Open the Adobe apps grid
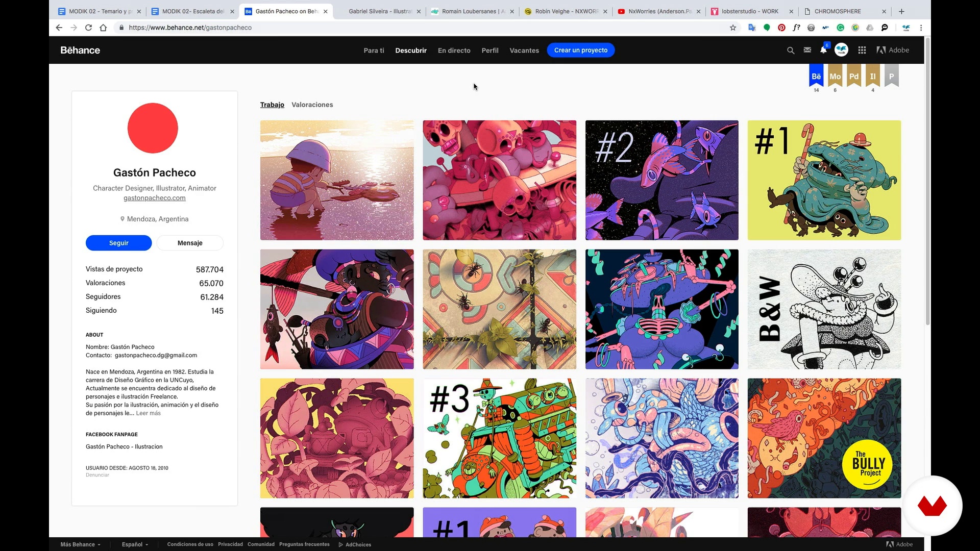 tap(862, 50)
